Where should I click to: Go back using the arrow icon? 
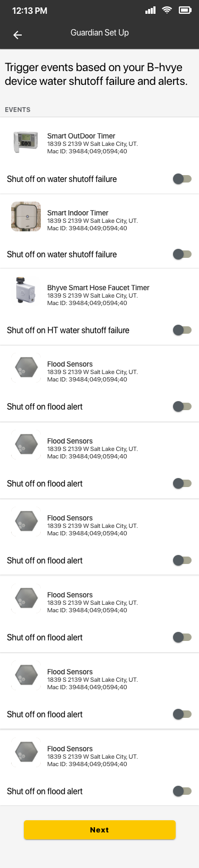pos(18,35)
